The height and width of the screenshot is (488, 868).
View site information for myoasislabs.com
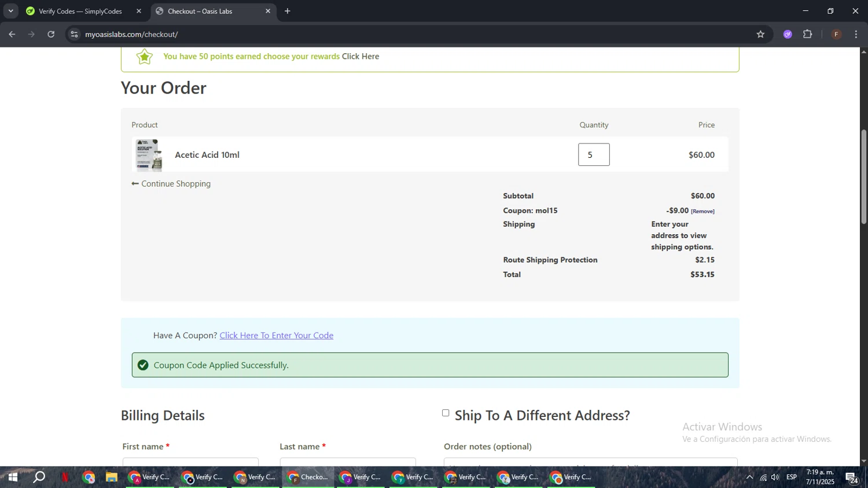click(74, 34)
